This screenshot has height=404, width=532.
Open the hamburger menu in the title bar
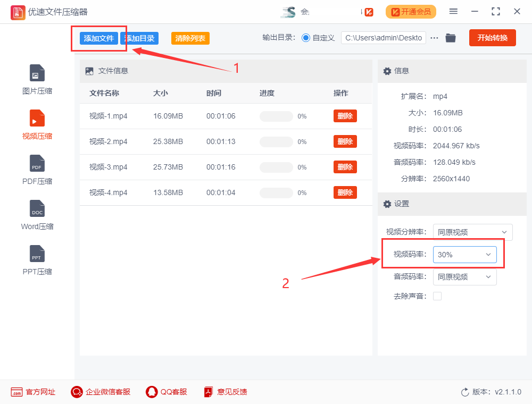click(453, 11)
